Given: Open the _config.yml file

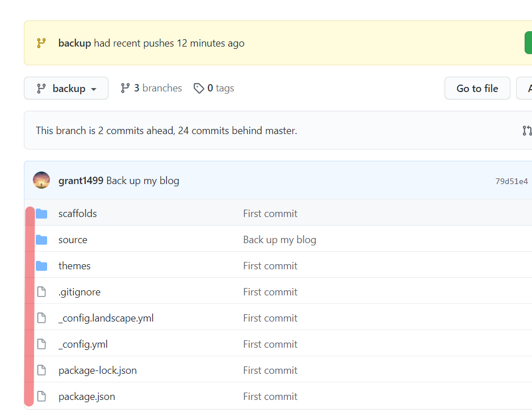Looking at the screenshot, I should [83, 344].
